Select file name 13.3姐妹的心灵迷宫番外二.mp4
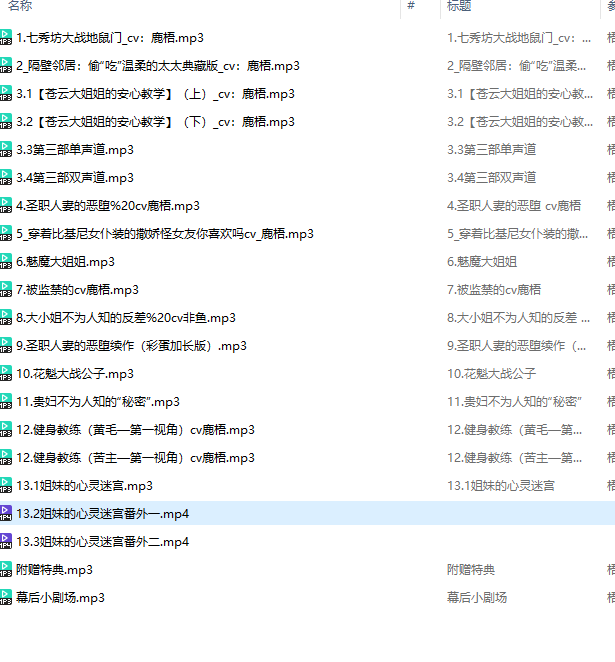 [103, 542]
